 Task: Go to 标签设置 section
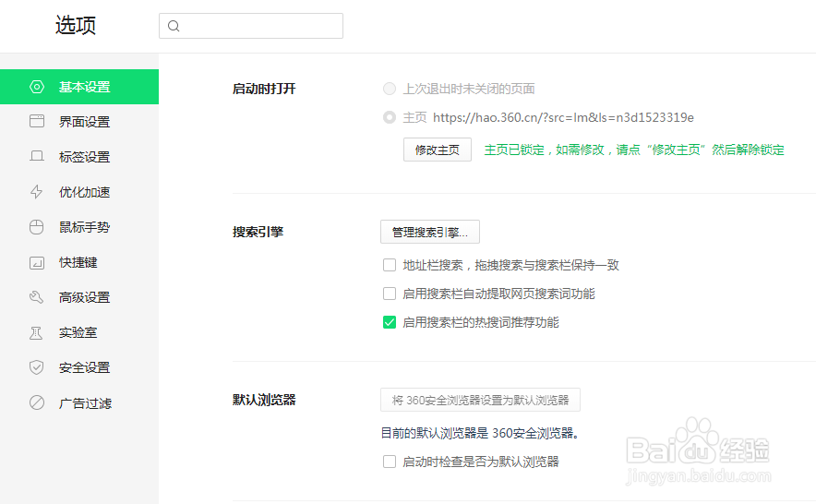pos(79,156)
